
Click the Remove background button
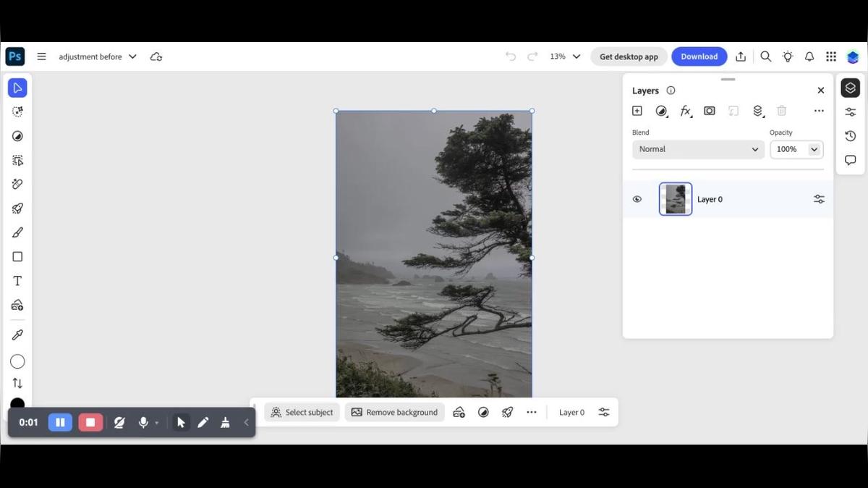click(394, 413)
